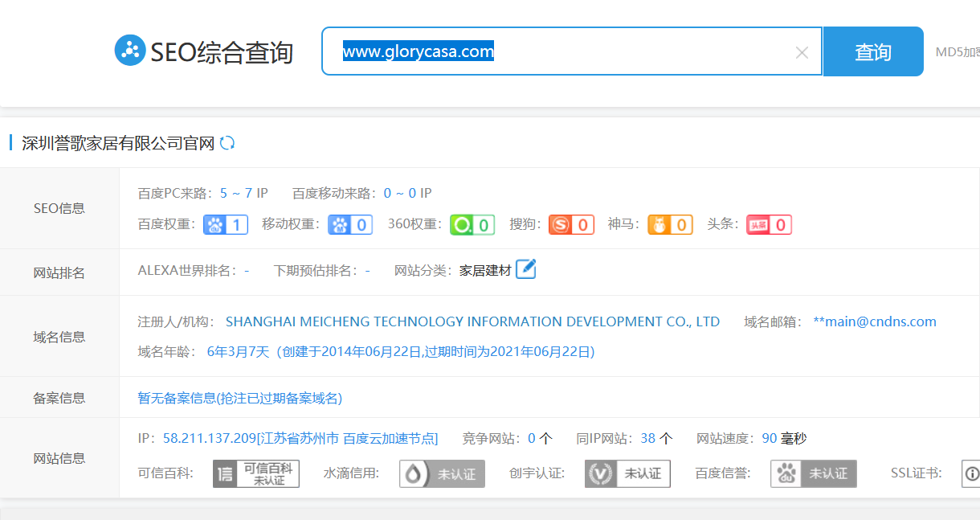Viewport: 980px width, 520px height.
Task: Click the 百度权重 badge showing 1
Action: pyautogui.click(x=226, y=224)
